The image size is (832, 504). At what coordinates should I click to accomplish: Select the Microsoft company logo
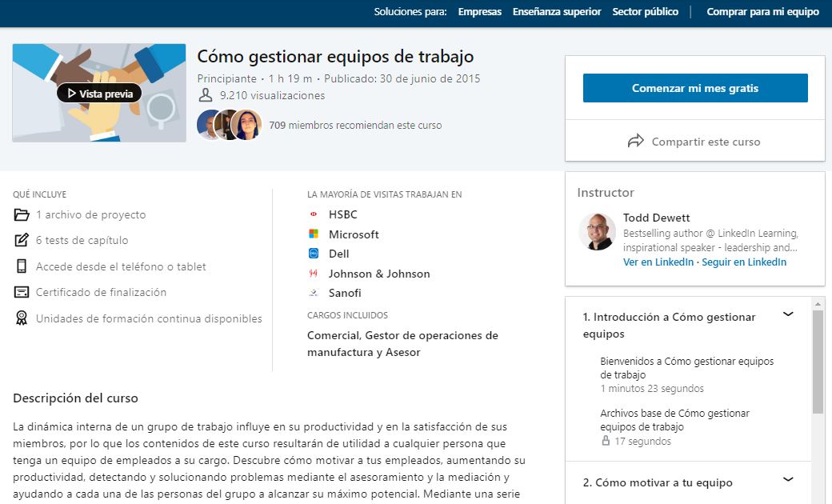[312, 234]
